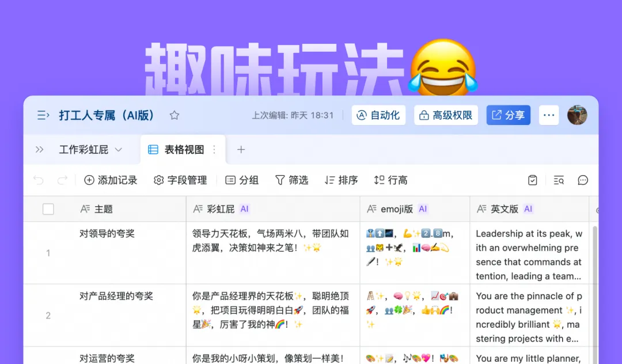
Task: Open the 工作彩虹屁 table dropdown
Action: [90, 150]
